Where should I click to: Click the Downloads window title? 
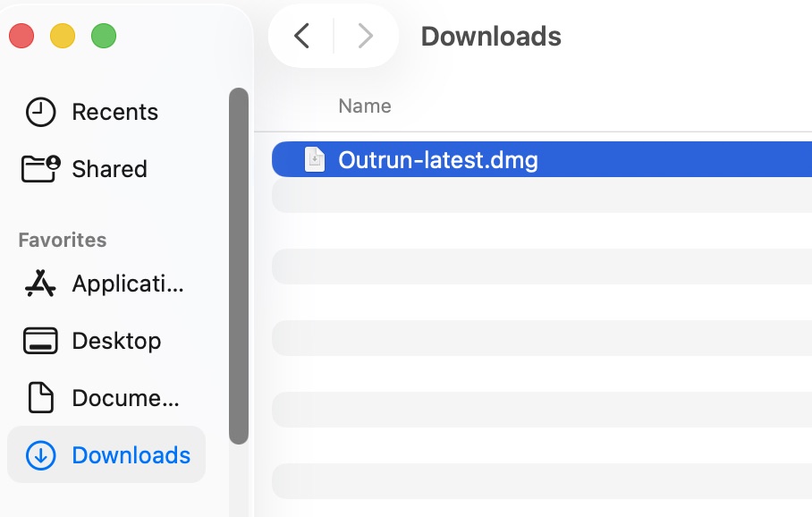coord(491,37)
